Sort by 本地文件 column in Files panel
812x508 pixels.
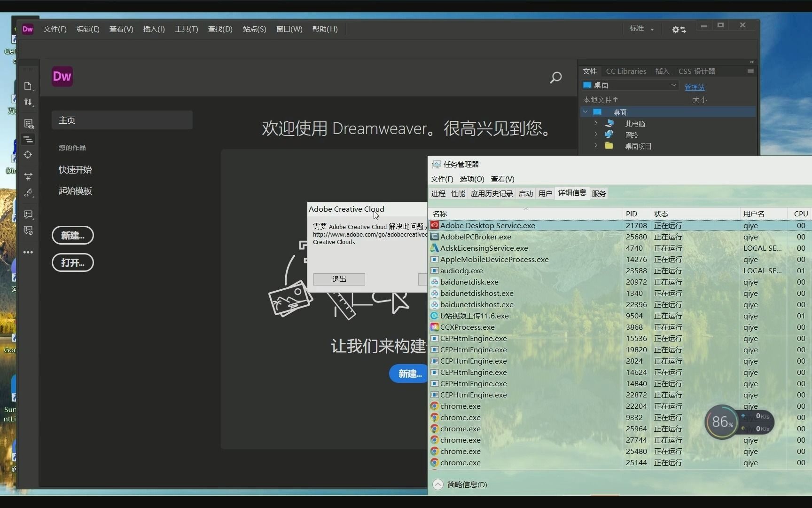[x=601, y=100]
